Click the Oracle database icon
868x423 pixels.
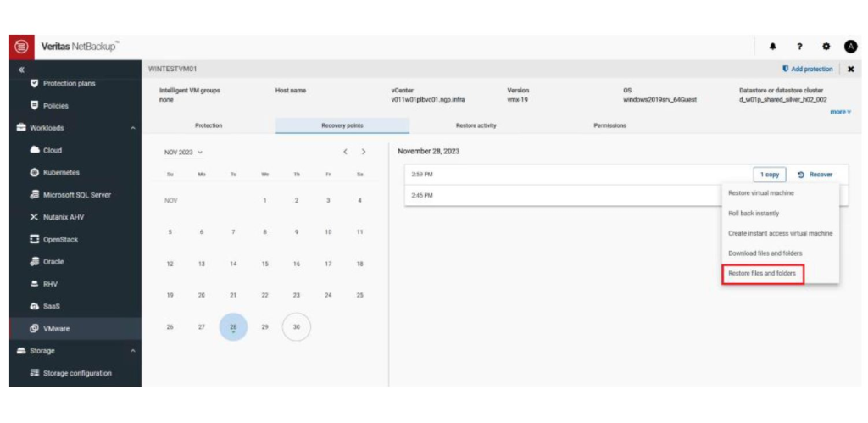coord(34,261)
